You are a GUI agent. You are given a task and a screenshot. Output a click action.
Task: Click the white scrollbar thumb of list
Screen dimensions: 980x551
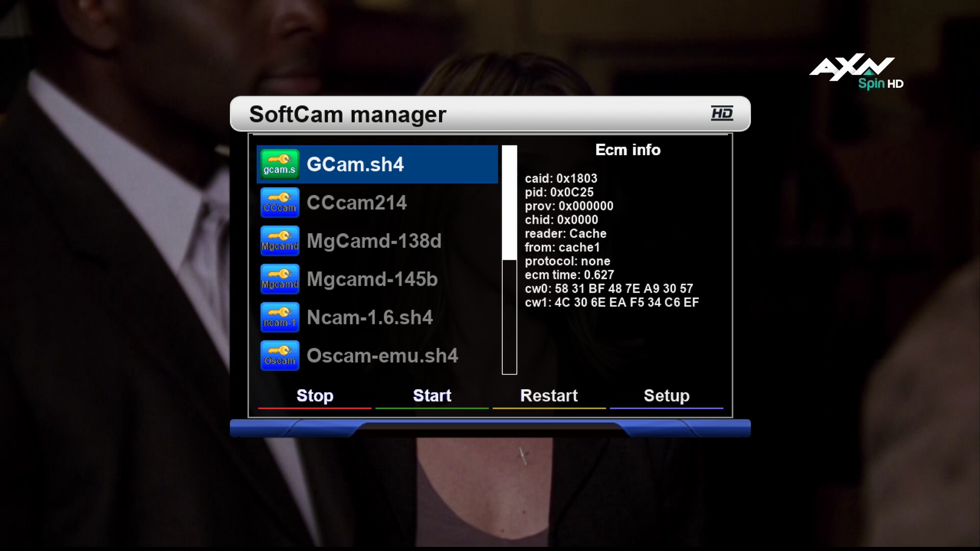tap(509, 203)
